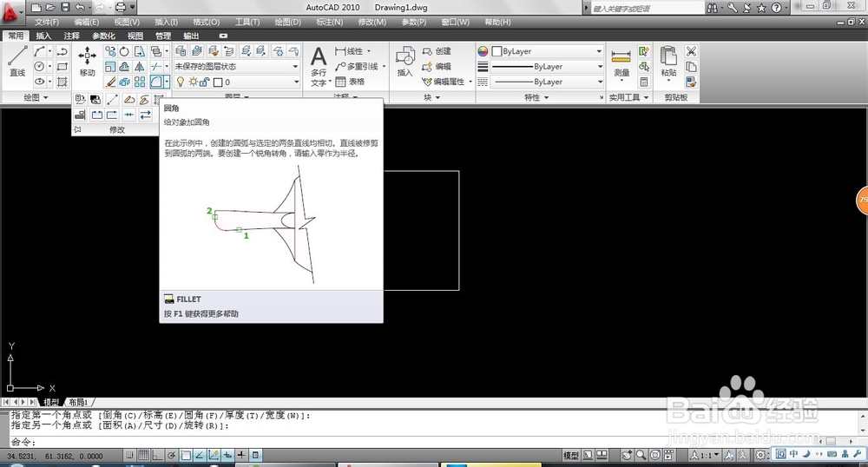Click the Reverse icon in Modify panel
The height and width of the screenshot is (467, 868).
coord(145,115)
